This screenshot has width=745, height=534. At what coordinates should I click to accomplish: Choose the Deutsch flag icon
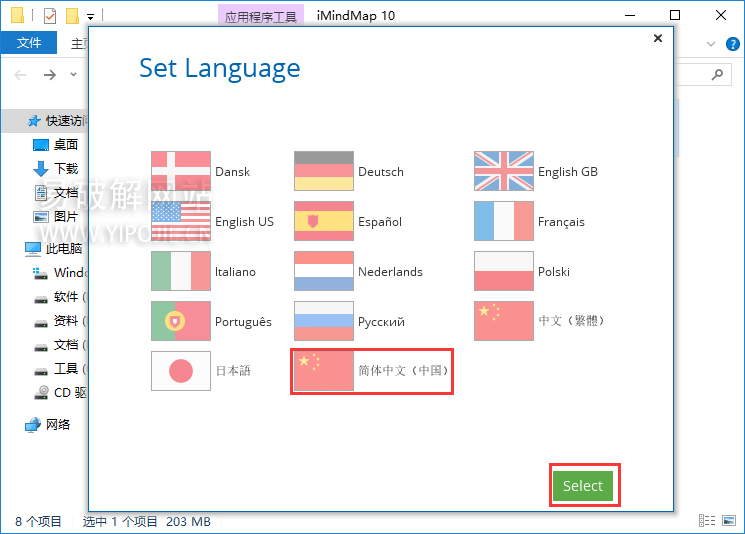point(324,171)
